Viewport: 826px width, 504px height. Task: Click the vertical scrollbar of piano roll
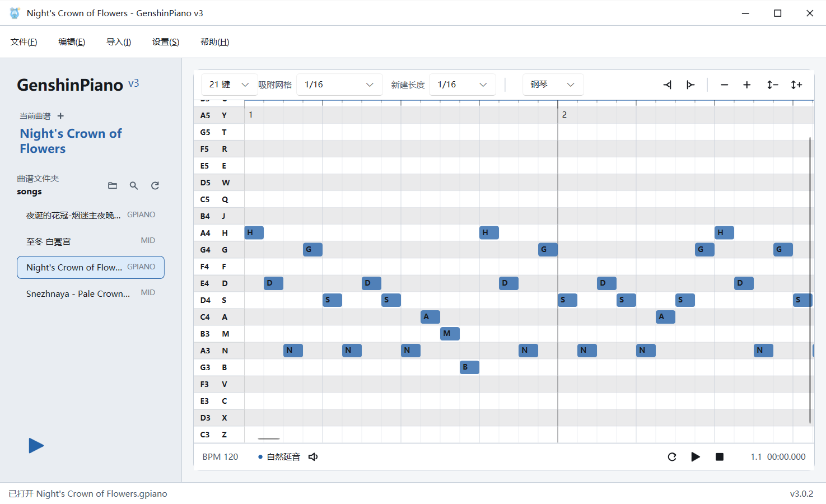810,280
